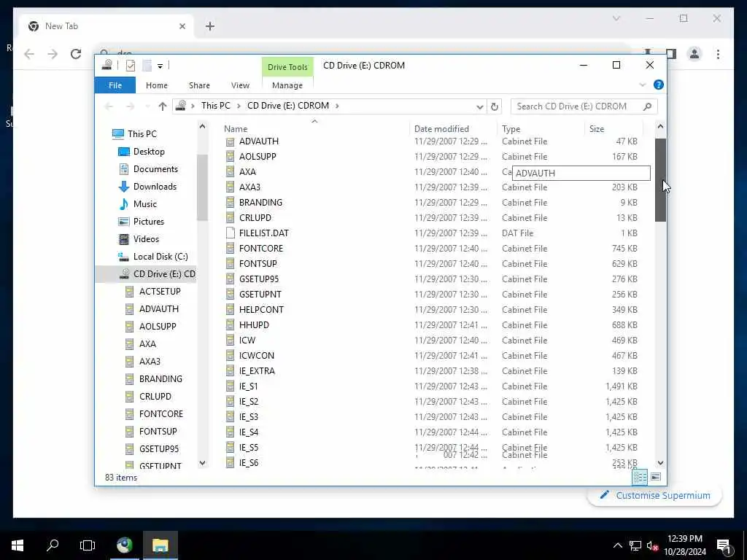Click the Explorer Back navigation arrow
Image resolution: width=747 pixels, height=560 pixels.
[x=109, y=106]
